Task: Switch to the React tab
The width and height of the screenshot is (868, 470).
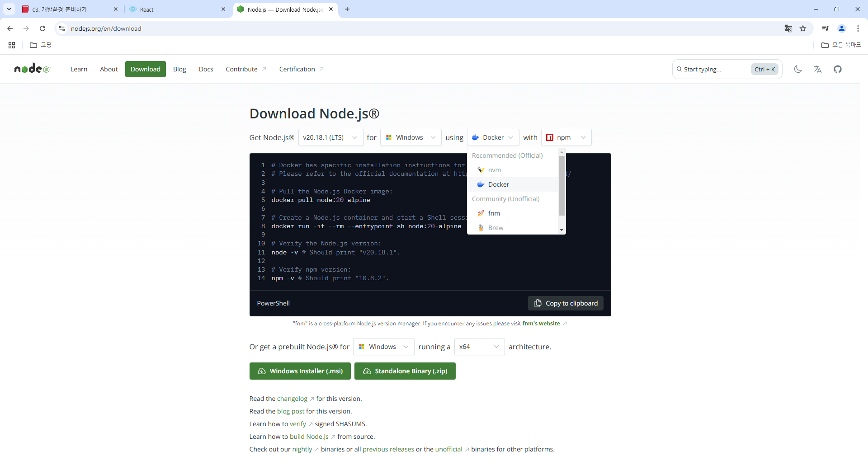Action: click(x=176, y=9)
